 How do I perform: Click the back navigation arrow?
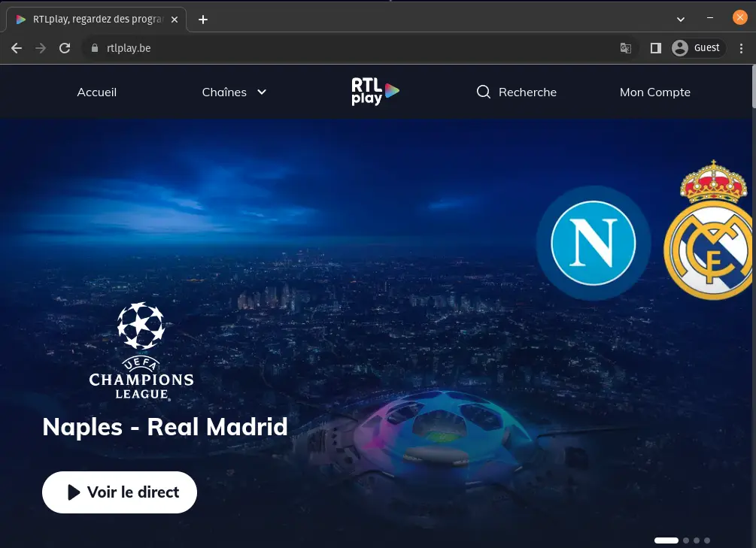pyautogui.click(x=16, y=47)
